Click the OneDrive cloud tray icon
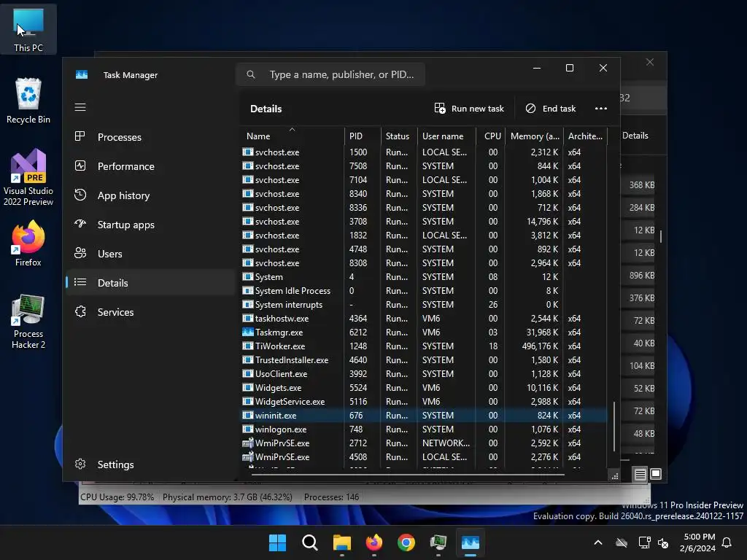Image resolution: width=747 pixels, height=560 pixels. (622, 542)
